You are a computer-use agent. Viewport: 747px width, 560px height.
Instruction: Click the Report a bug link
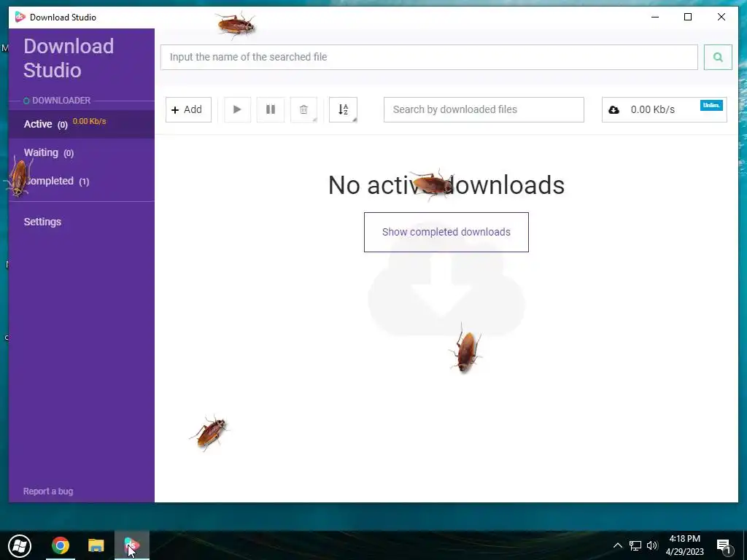[48, 491]
